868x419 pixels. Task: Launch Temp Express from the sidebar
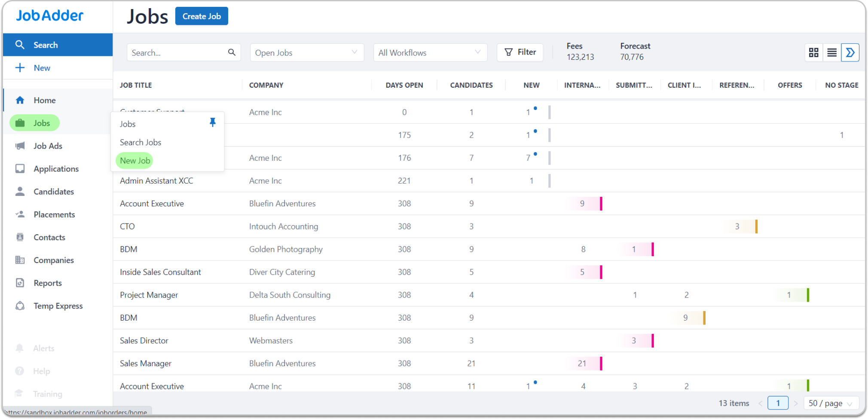click(x=58, y=306)
